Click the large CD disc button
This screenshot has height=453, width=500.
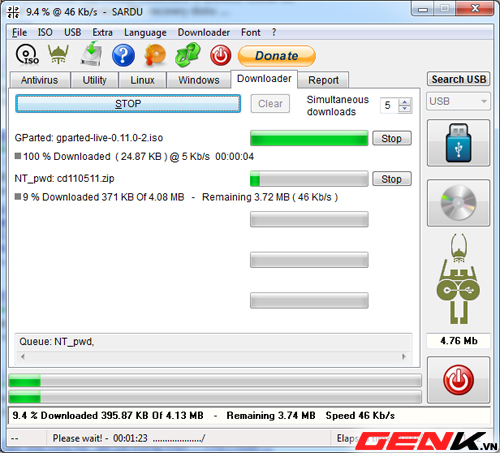click(458, 203)
